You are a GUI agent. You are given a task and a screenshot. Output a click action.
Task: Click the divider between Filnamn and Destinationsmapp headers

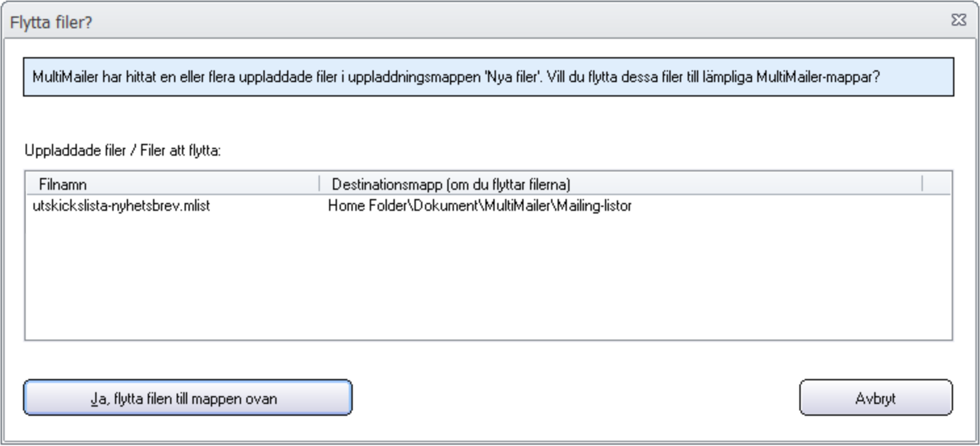pos(319,183)
